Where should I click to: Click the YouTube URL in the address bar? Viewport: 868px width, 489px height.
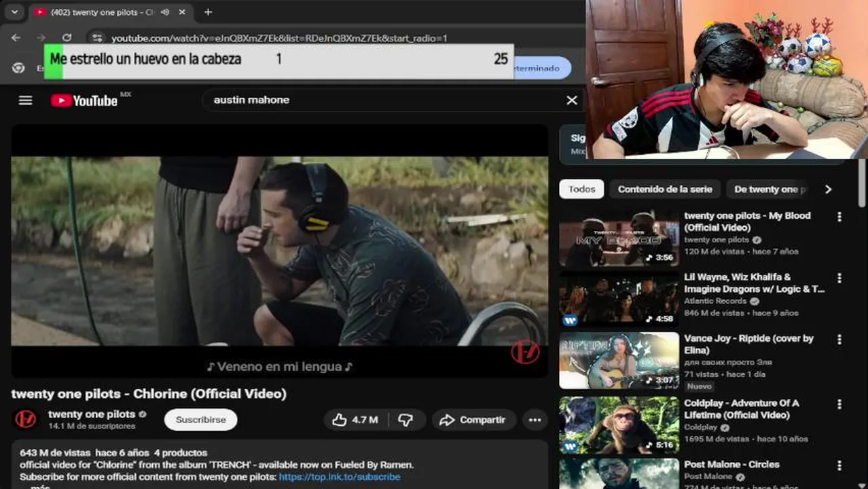click(x=279, y=38)
